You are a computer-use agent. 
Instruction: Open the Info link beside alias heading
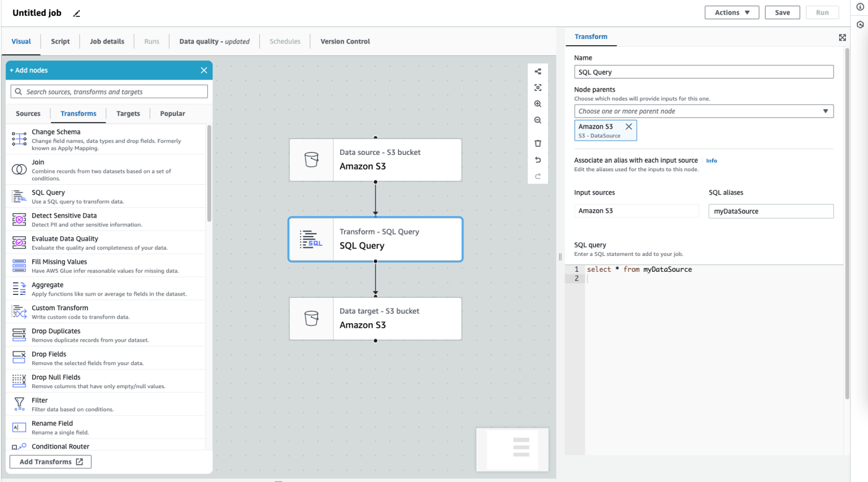coord(711,160)
